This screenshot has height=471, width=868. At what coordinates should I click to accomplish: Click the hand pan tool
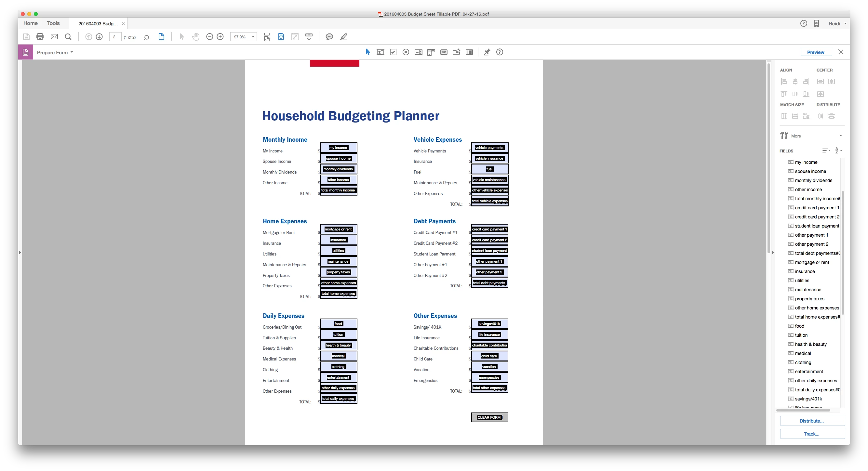click(196, 37)
